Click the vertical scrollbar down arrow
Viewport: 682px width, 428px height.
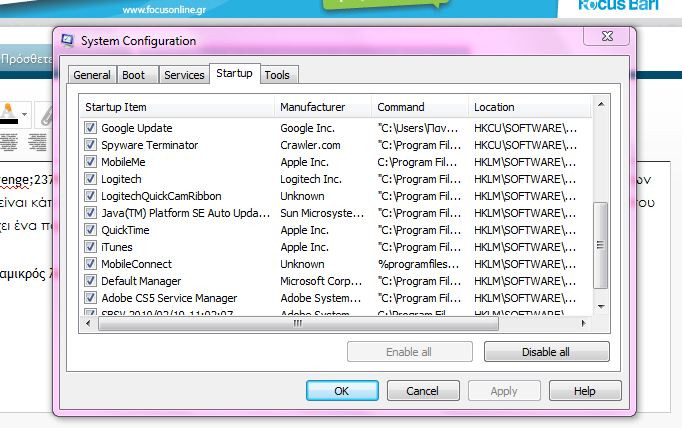[601, 307]
